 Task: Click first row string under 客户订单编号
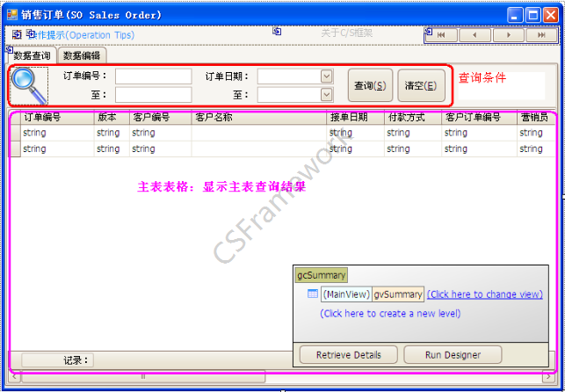(x=456, y=133)
